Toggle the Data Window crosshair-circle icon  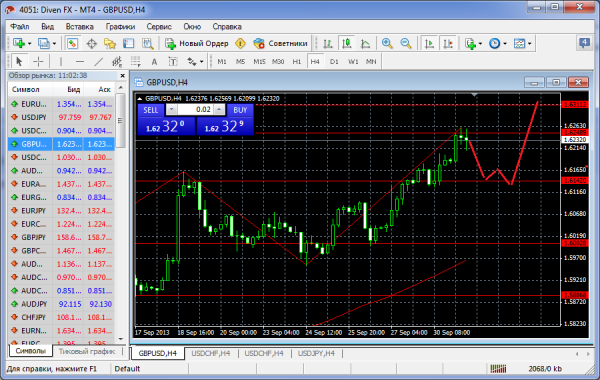(x=91, y=44)
